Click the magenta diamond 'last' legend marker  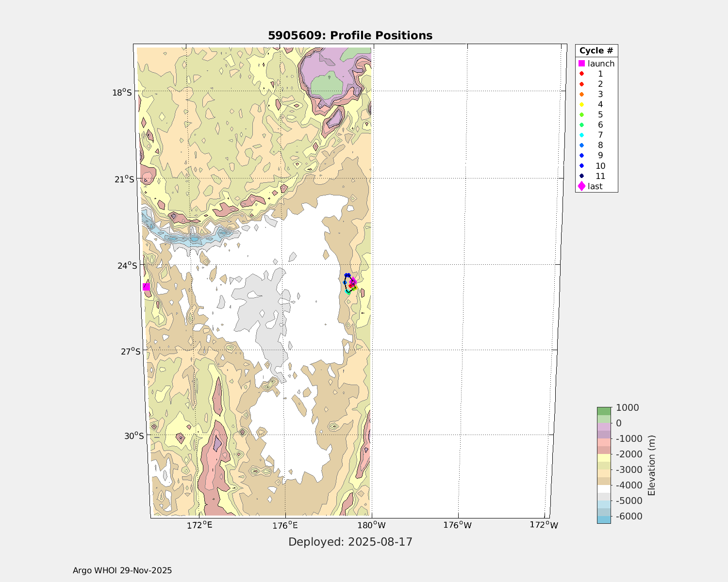pos(581,186)
